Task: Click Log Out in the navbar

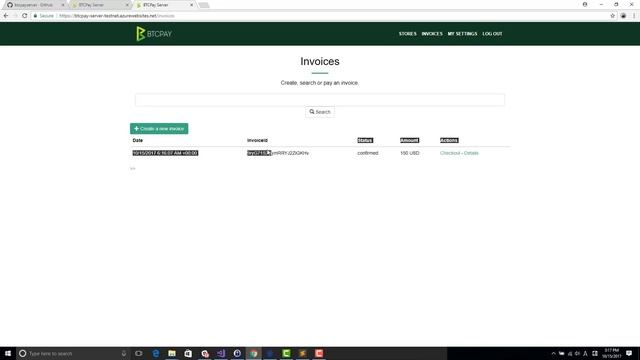Action: (x=492, y=34)
